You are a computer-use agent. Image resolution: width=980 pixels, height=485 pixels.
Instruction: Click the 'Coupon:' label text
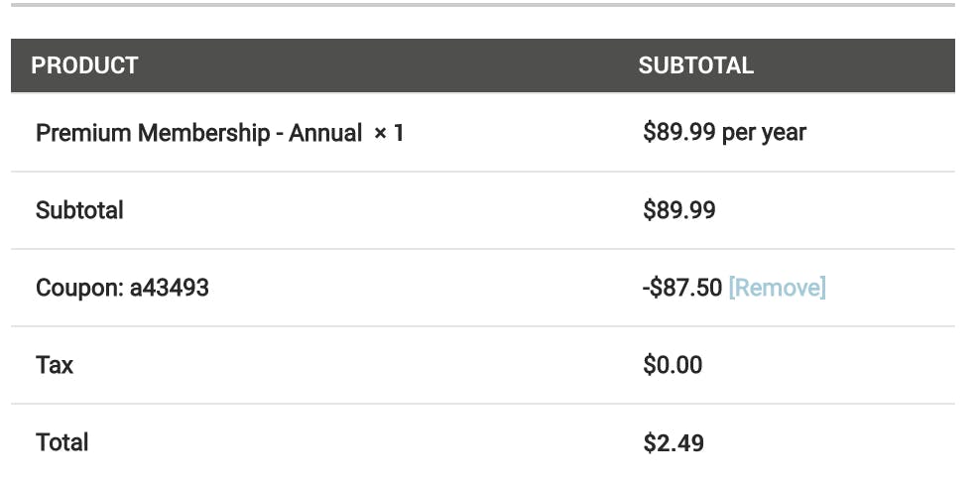coord(79,288)
